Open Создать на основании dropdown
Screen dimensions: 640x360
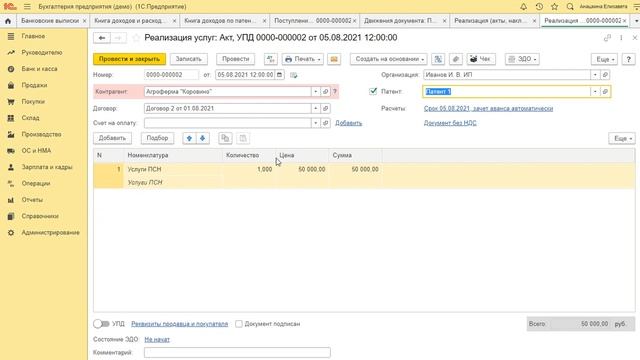click(x=389, y=59)
